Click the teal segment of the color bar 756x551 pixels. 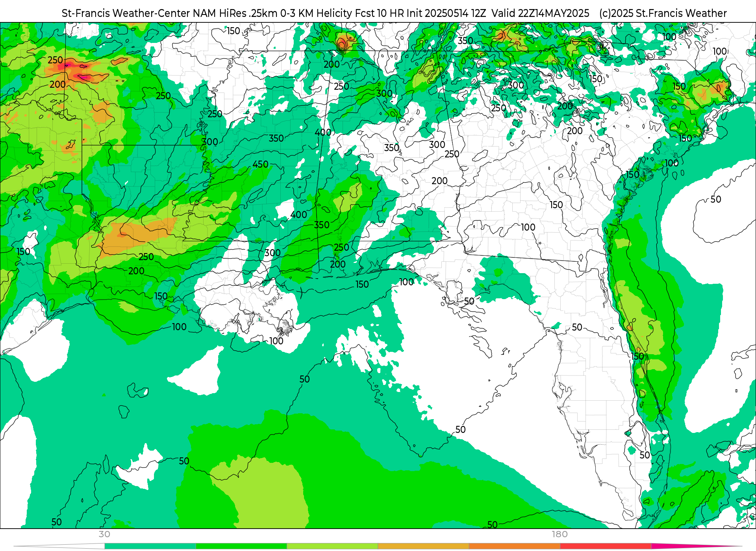click(150, 546)
